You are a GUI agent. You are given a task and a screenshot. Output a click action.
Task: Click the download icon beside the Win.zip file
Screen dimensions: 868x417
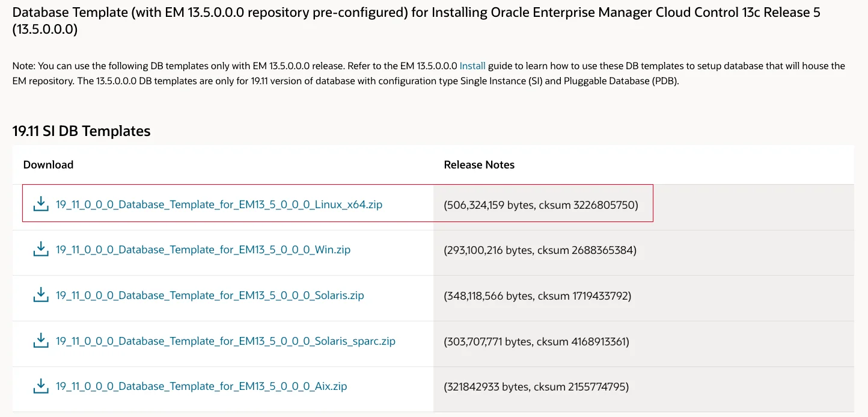point(41,249)
